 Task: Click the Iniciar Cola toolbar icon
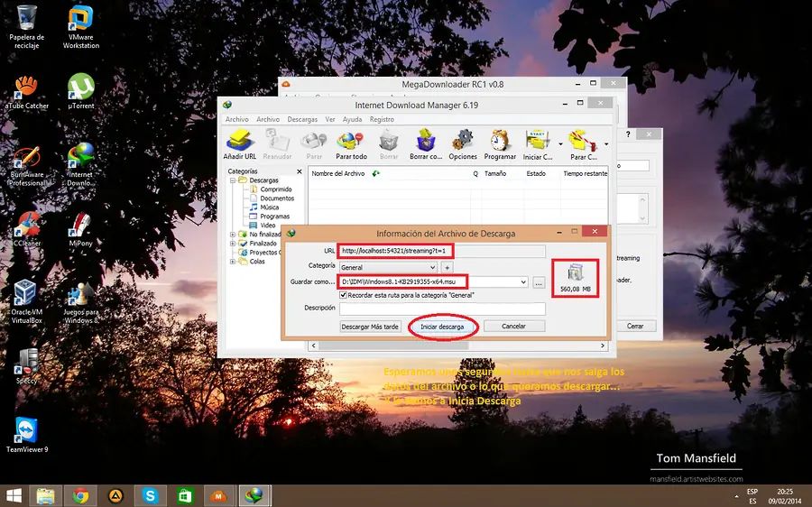click(x=538, y=144)
